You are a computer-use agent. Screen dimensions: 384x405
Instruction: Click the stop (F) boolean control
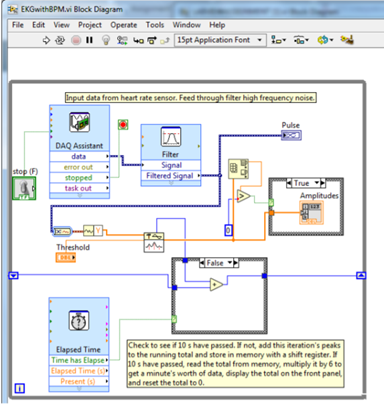tap(24, 188)
